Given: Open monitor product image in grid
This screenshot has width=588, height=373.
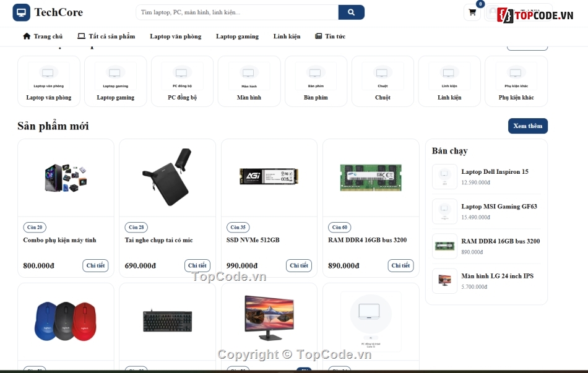Looking at the screenshot, I should [x=269, y=317].
